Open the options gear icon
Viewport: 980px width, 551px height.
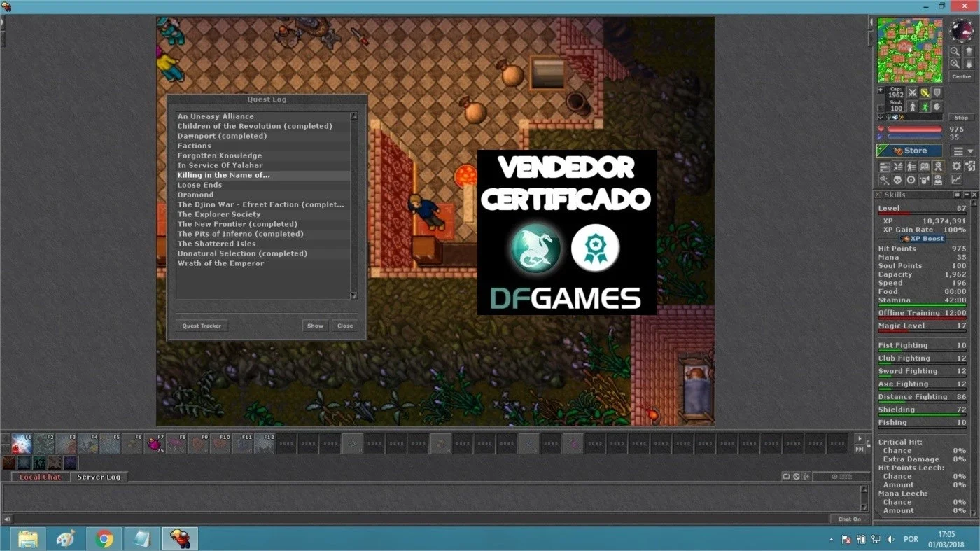[x=956, y=167]
